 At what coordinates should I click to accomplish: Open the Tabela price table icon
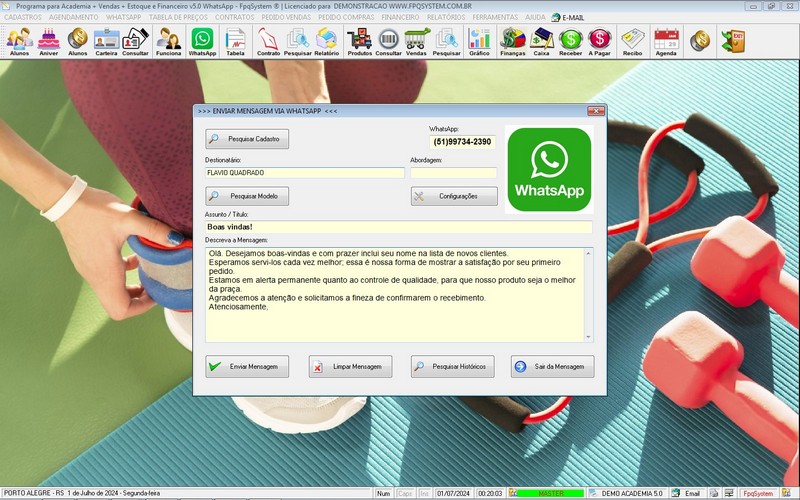click(235, 42)
